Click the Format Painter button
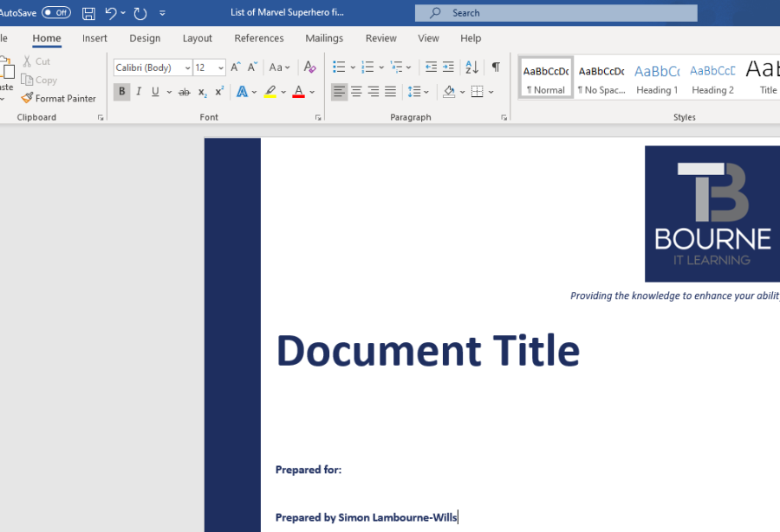This screenshot has width=780, height=532. [59, 99]
